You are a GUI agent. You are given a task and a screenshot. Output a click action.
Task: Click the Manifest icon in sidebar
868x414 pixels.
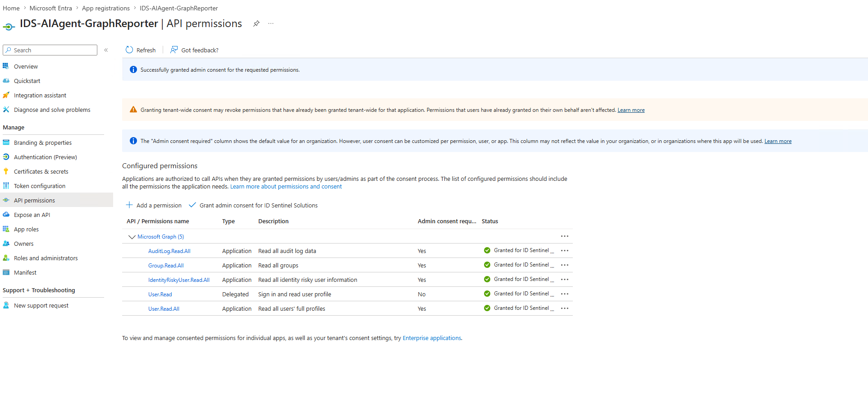[6, 272]
